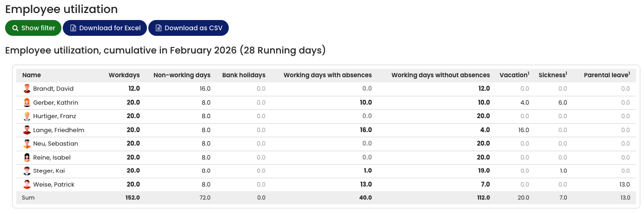Viewport: 644px width, 214px height.
Task: Open the name Weise, Patrick
Action: (54, 185)
